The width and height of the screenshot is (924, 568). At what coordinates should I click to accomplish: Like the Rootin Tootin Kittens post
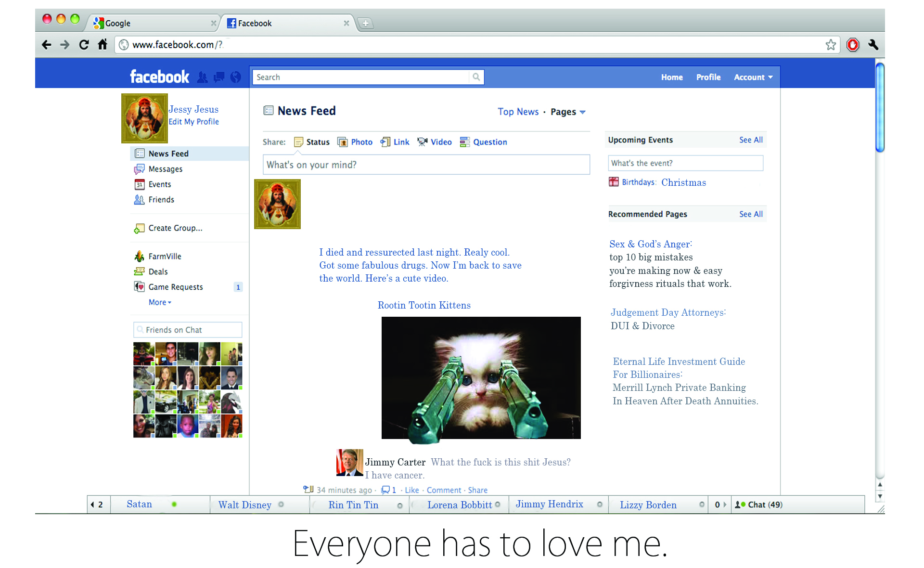[412, 490]
